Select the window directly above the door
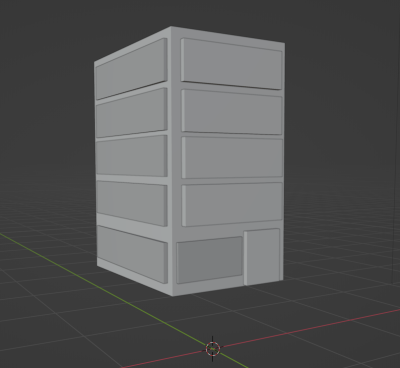The image size is (400, 368). point(232,204)
